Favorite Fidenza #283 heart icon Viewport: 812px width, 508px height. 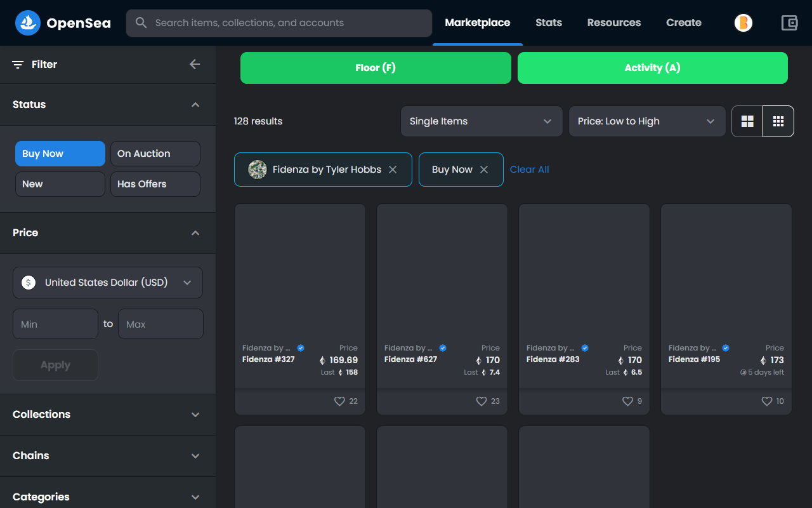click(627, 401)
